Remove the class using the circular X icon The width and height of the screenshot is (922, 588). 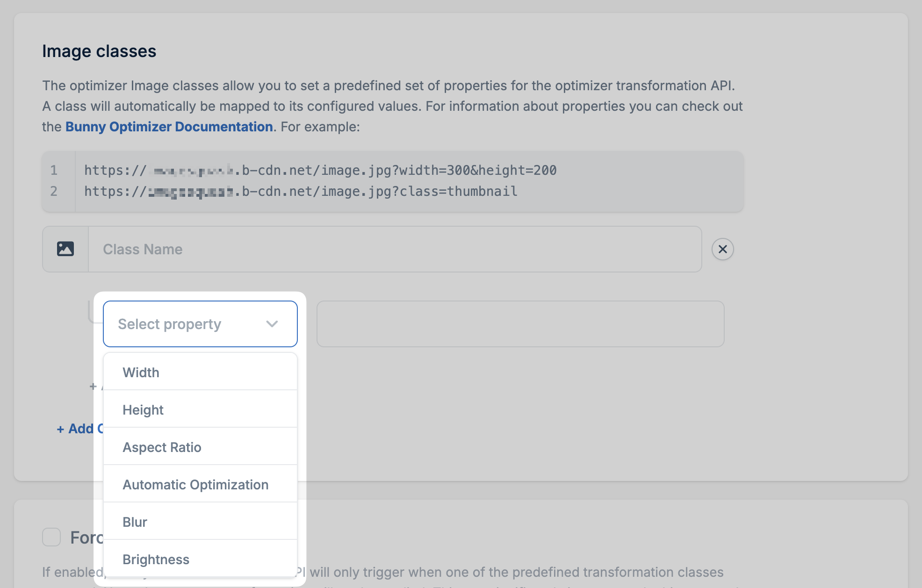pyautogui.click(x=722, y=249)
